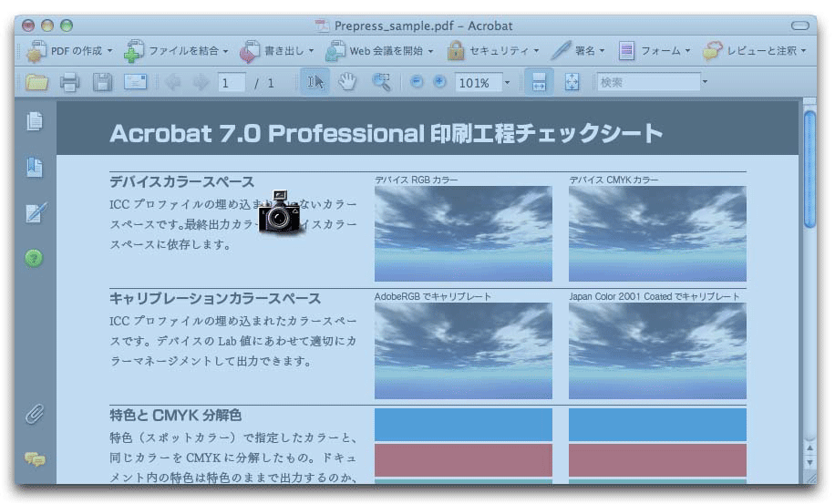This screenshot has height=504, width=835.
Task: Open the ファイルを結合 menu
Action: point(176,51)
